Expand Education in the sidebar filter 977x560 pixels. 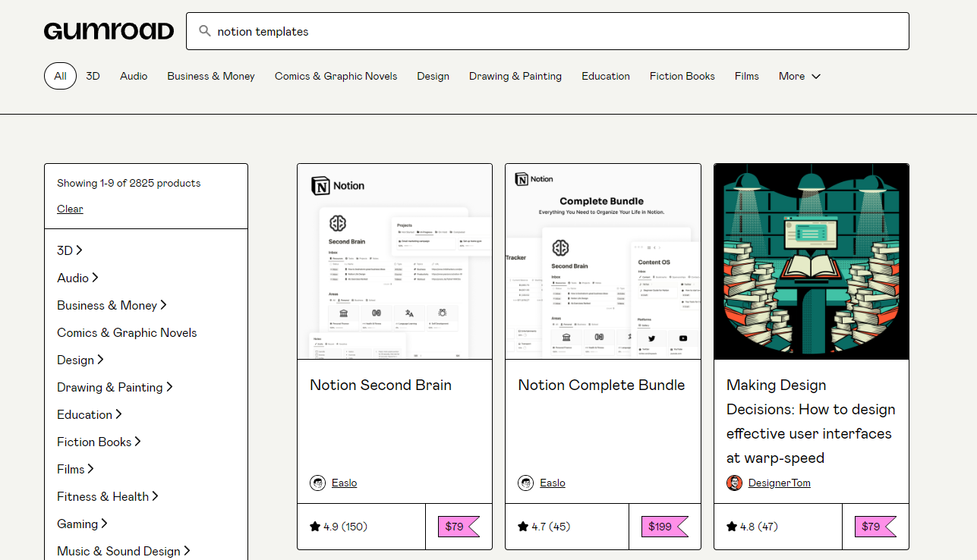point(90,414)
